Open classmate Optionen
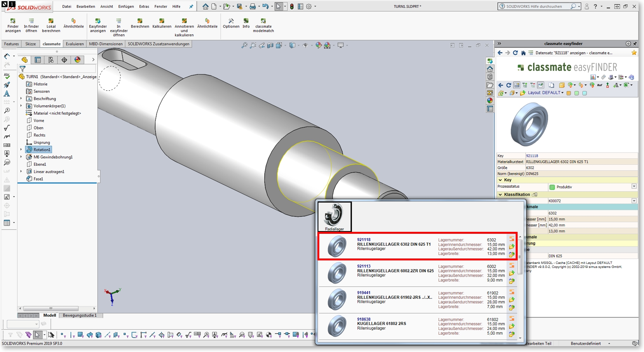 pyautogui.click(x=231, y=23)
